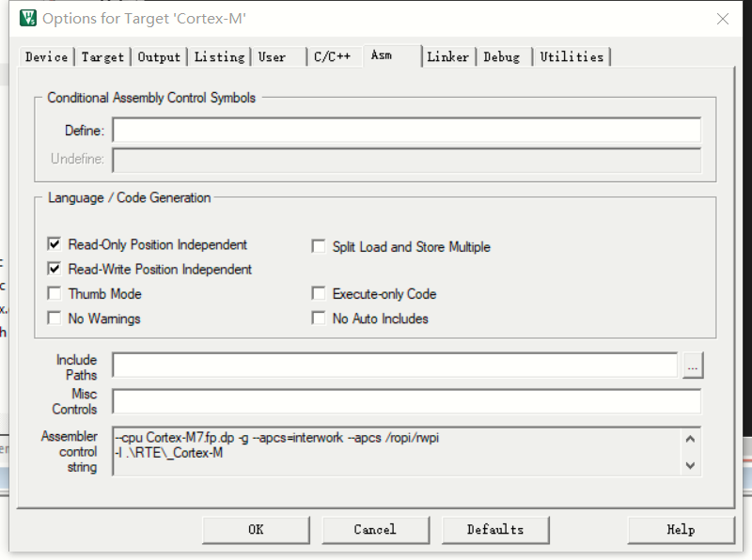This screenshot has height=560, width=752.
Task: Open the User tab
Action: coord(279,57)
